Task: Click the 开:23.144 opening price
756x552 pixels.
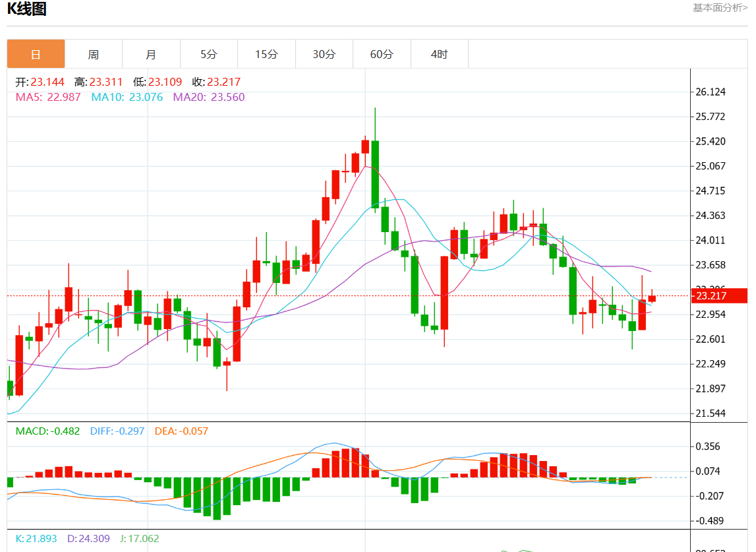Action: tap(40, 82)
